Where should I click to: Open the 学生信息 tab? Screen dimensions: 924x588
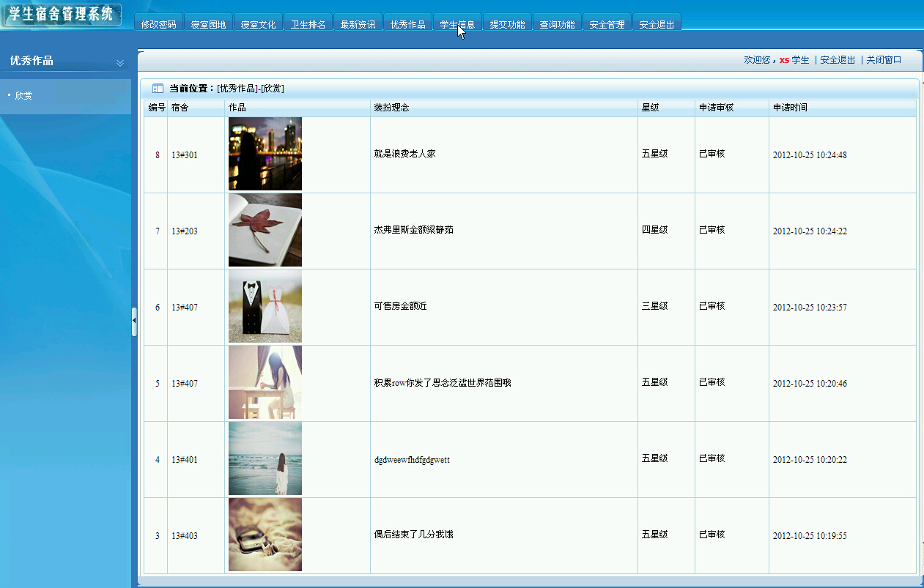tap(457, 23)
